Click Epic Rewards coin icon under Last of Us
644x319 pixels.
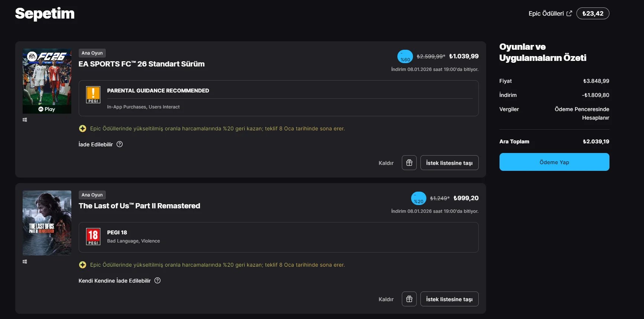(x=82, y=265)
